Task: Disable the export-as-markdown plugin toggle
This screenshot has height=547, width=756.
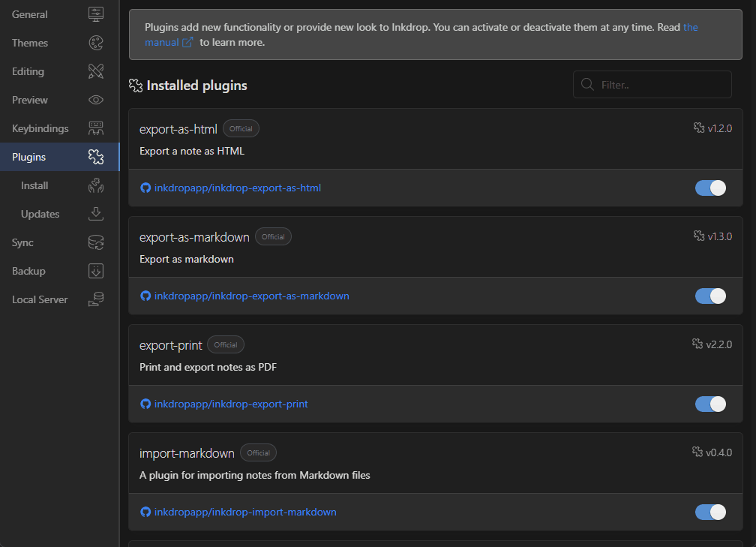Action: pyautogui.click(x=710, y=296)
